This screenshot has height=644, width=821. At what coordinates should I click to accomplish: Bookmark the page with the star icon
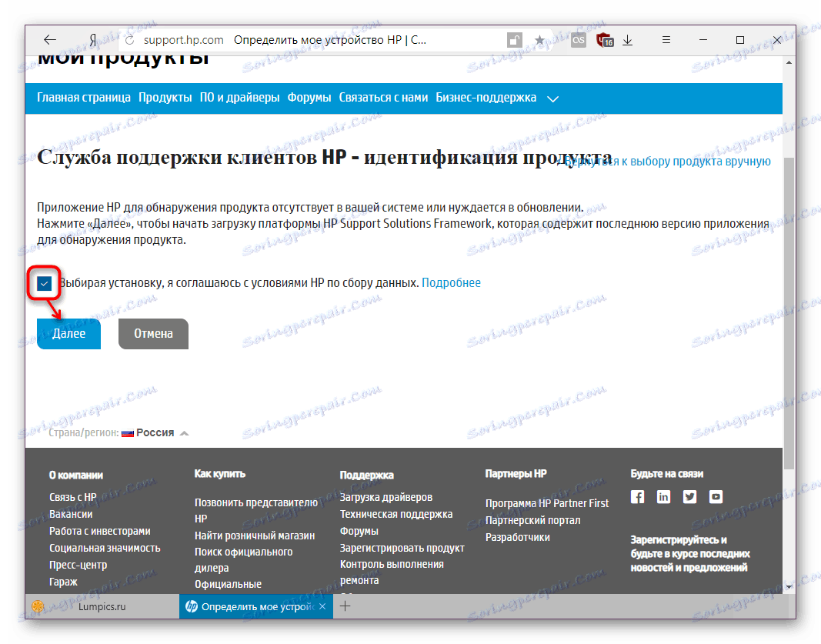coord(540,39)
